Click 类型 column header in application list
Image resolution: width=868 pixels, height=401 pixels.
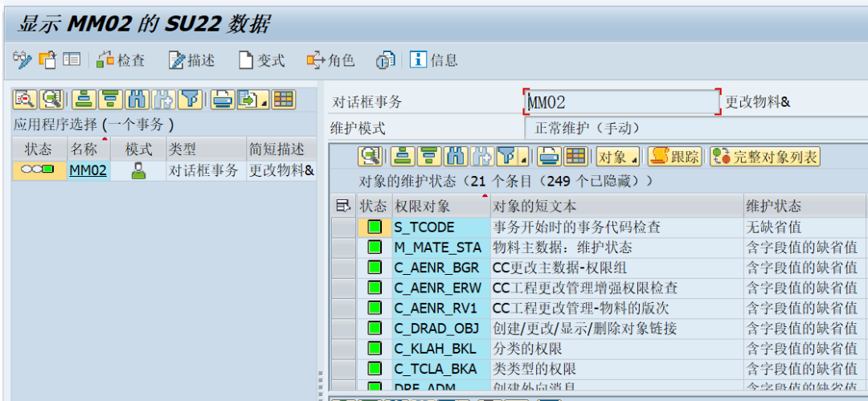coord(206,149)
